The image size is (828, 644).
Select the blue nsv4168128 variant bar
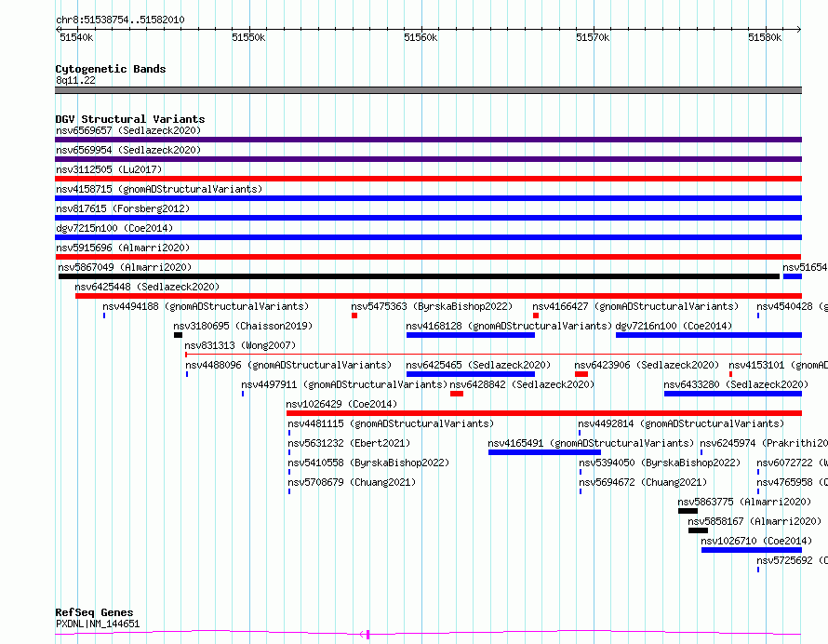pos(471,335)
